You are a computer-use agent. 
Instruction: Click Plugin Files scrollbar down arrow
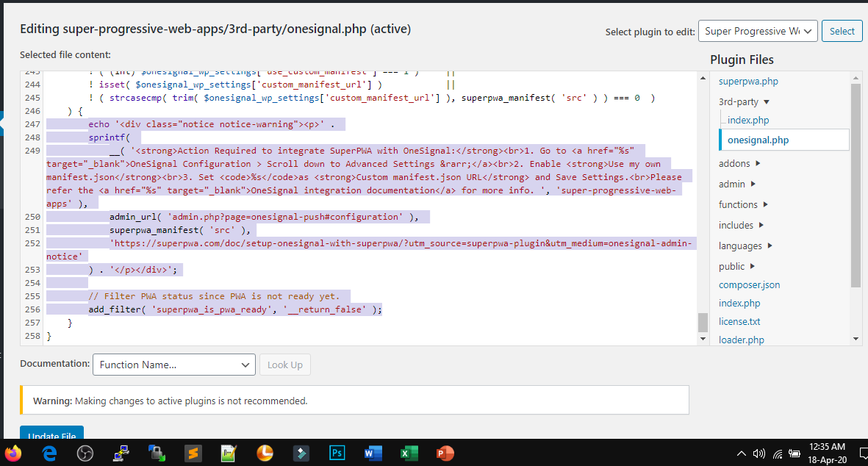point(856,339)
